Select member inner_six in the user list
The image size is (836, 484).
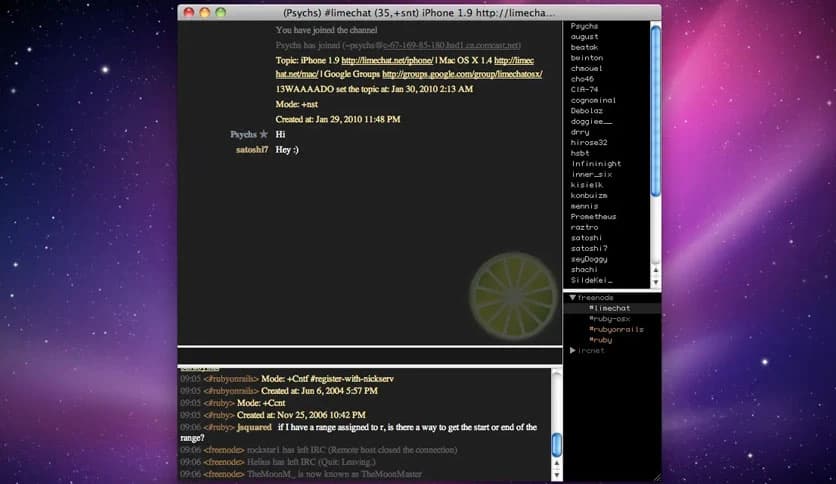click(x=591, y=174)
